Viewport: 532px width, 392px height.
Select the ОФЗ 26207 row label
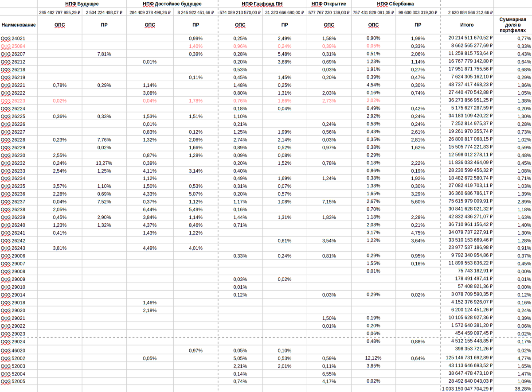tap(13, 54)
